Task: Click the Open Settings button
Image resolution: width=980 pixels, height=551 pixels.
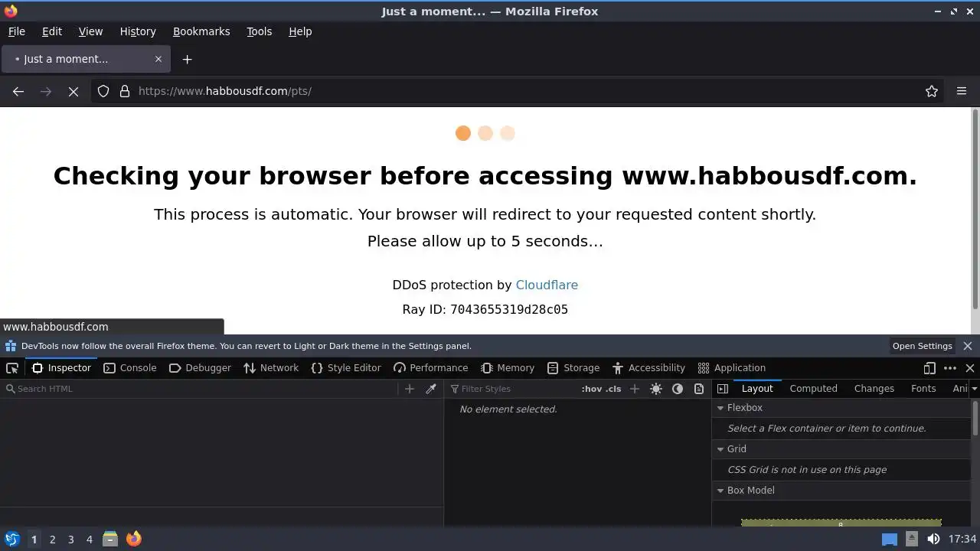Action: coord(922,346)
